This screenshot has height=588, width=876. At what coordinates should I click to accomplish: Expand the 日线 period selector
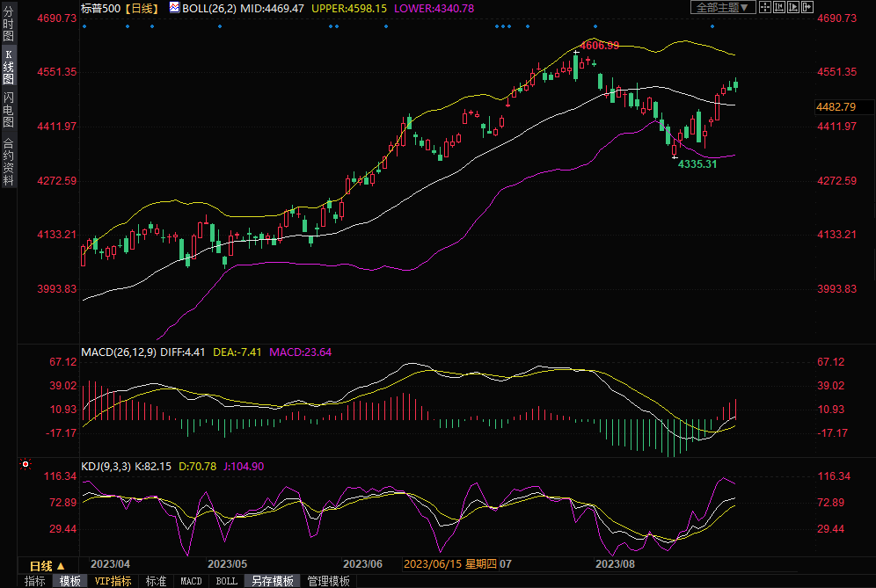(x=47, y=566)
